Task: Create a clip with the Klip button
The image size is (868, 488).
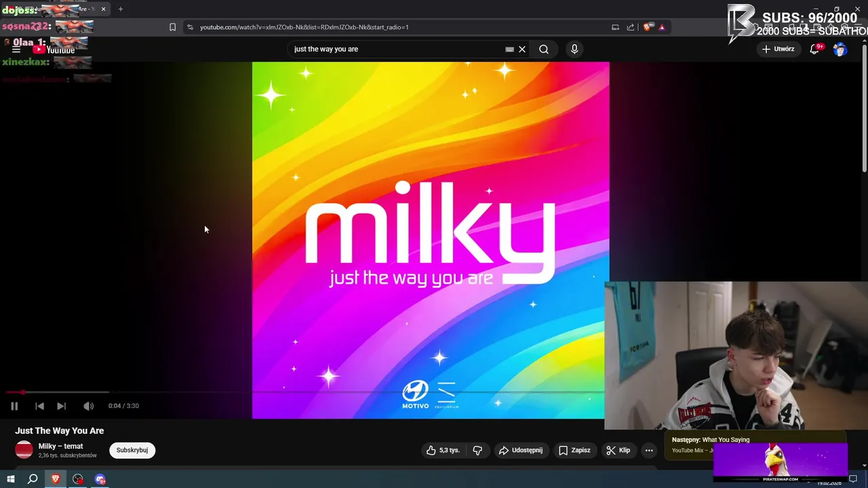Action: click(618, 450)
